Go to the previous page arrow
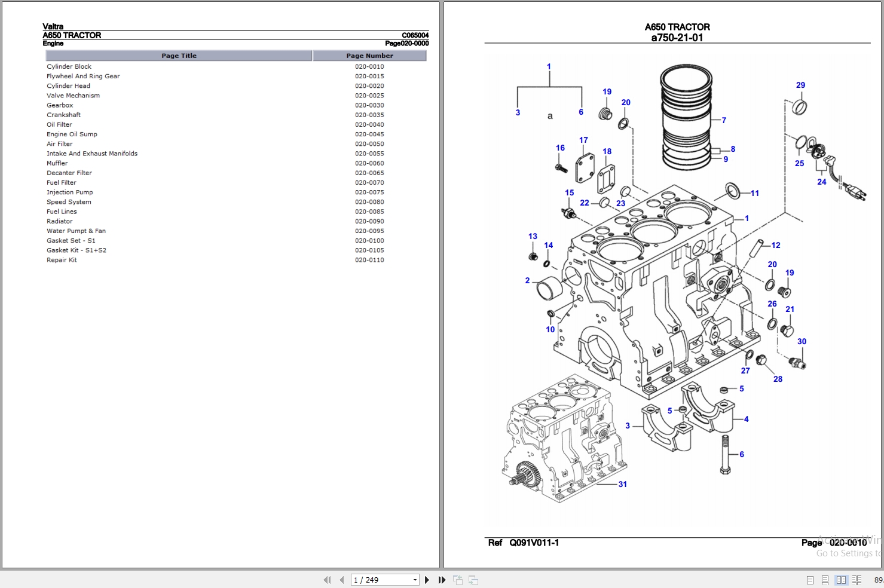The width and height of the screenshot is (884, 588). tap(341, 580)
